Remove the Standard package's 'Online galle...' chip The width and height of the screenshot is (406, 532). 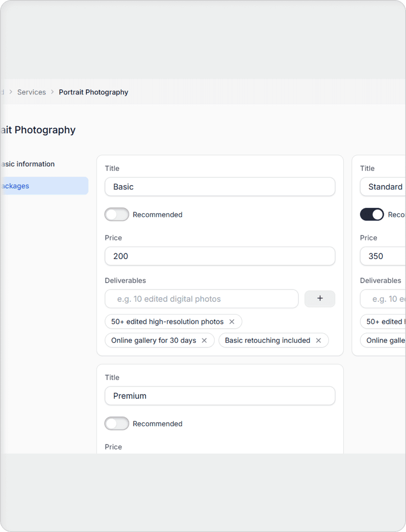pyautogui.click(x=387, y=340)
